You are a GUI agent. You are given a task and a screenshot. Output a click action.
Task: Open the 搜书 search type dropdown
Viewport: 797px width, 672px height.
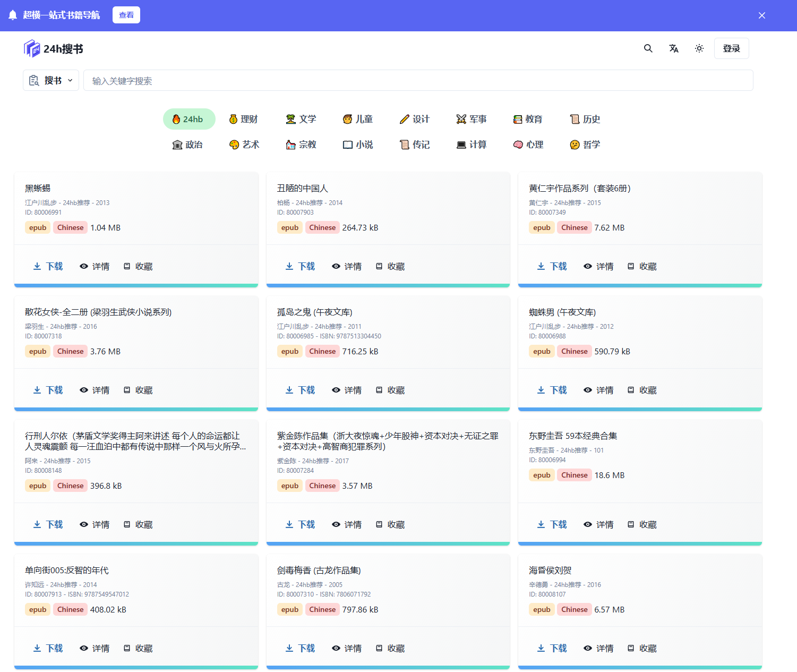(51, 80)
